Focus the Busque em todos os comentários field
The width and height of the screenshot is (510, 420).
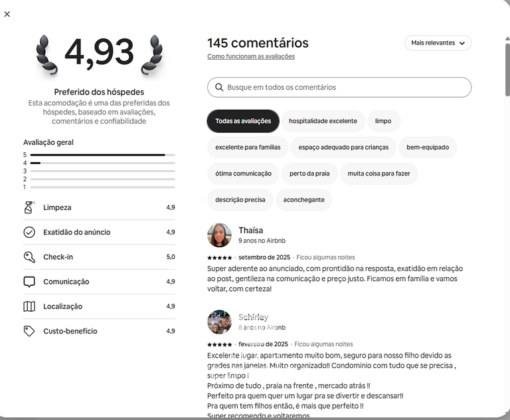(x=345, y=88)
